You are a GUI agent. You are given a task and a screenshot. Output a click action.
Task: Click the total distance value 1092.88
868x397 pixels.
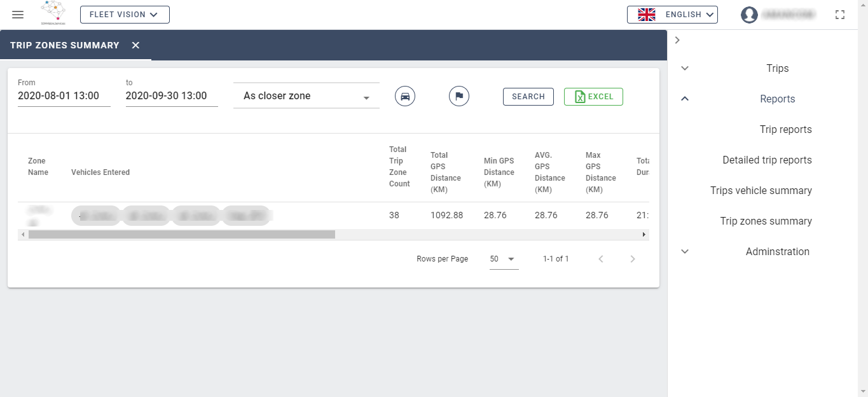tap(447, 216)
